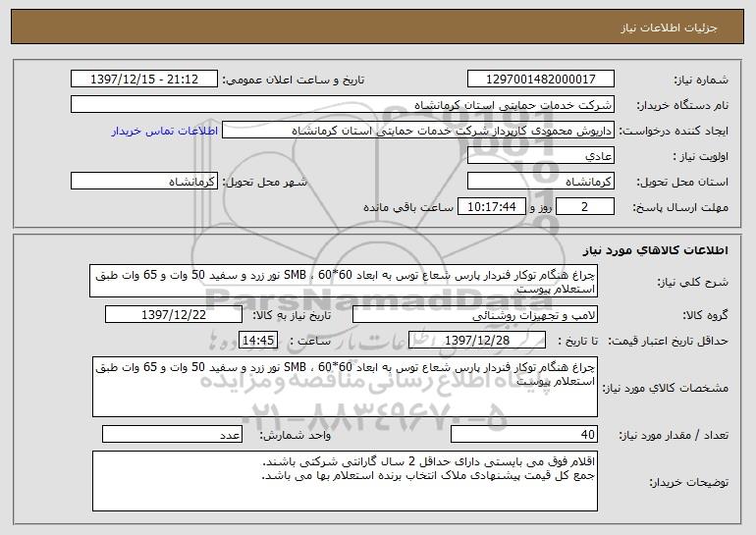Screen dimensions: 756x535
Task: Click the ایجاد کننده درخواست field
Action: [418, 131]
